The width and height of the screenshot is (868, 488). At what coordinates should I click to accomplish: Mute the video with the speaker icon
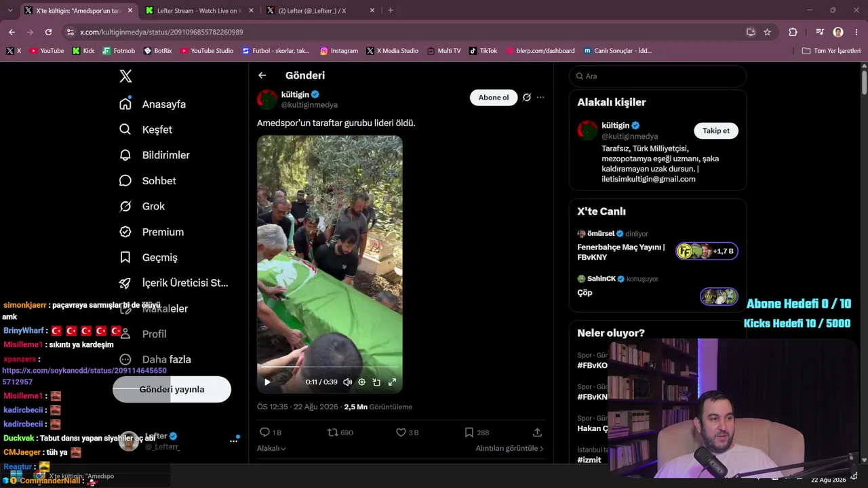click(347, 382)
